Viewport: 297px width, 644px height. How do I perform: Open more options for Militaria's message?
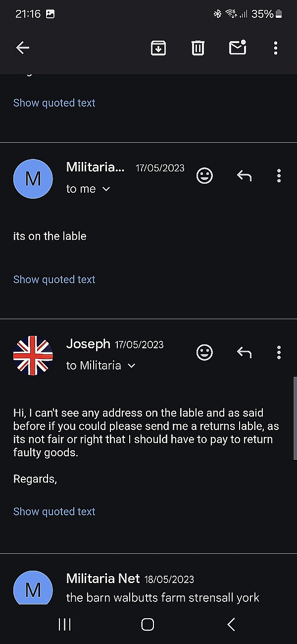pyautogui.click(x=279, y=176)
